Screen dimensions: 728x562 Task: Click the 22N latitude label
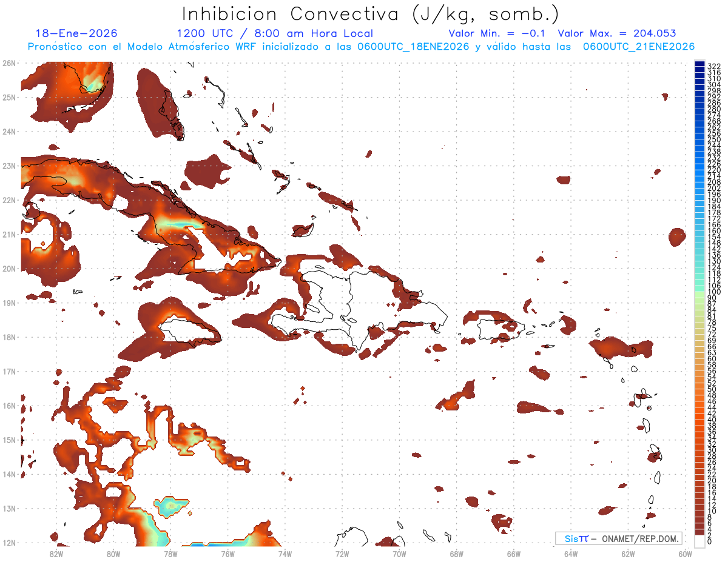pyautogui.click(x=9, y=200)
